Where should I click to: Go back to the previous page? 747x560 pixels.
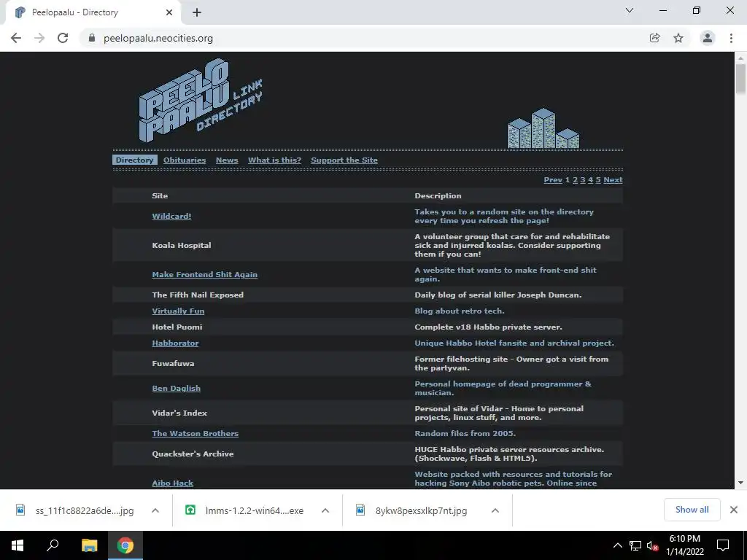pos(16,38)
